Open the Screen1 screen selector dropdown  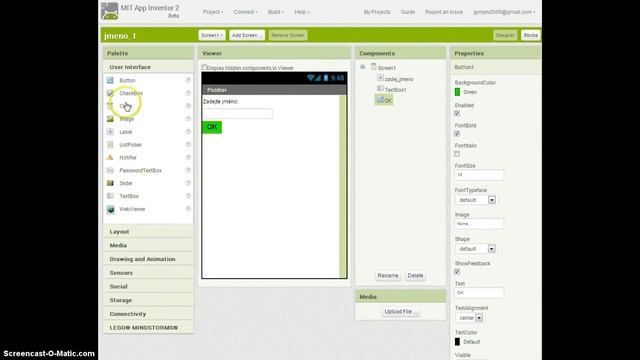[212, 35]
